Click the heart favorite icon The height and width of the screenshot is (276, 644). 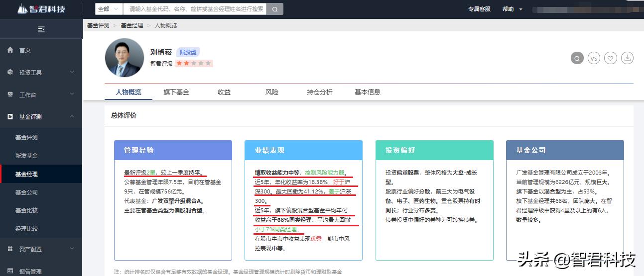point(611,58)
